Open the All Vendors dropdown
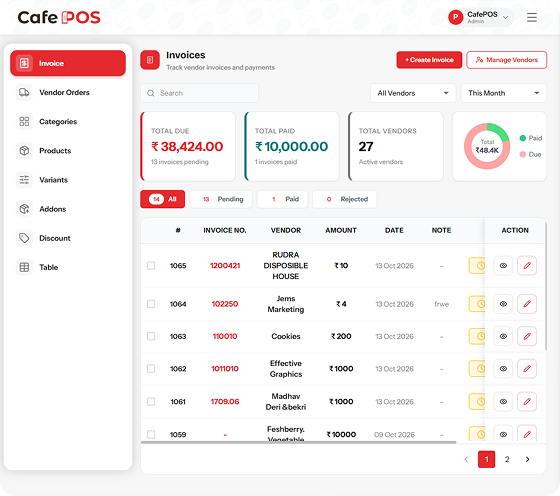 point(413,93)
